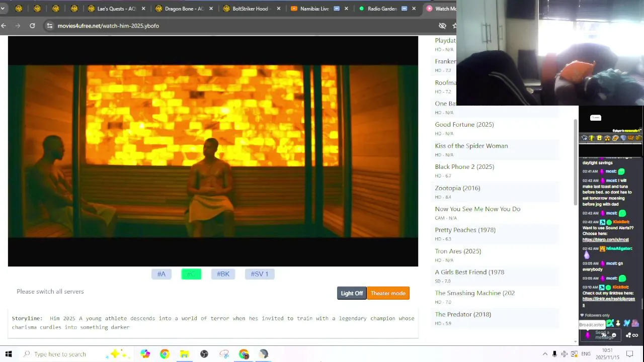Click the media indicator on Namibia: Live tab
This screenshot has width=644, height=362.
click(337, 9)
